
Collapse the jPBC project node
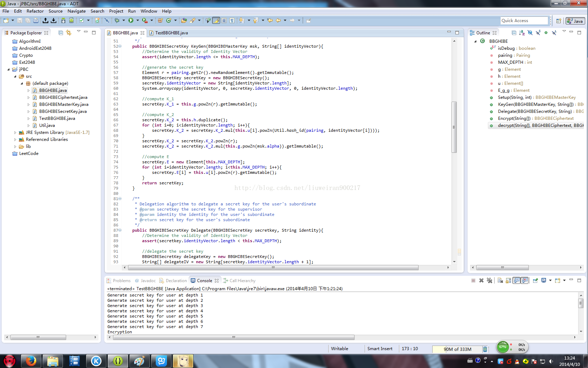[x=9, y=69]
